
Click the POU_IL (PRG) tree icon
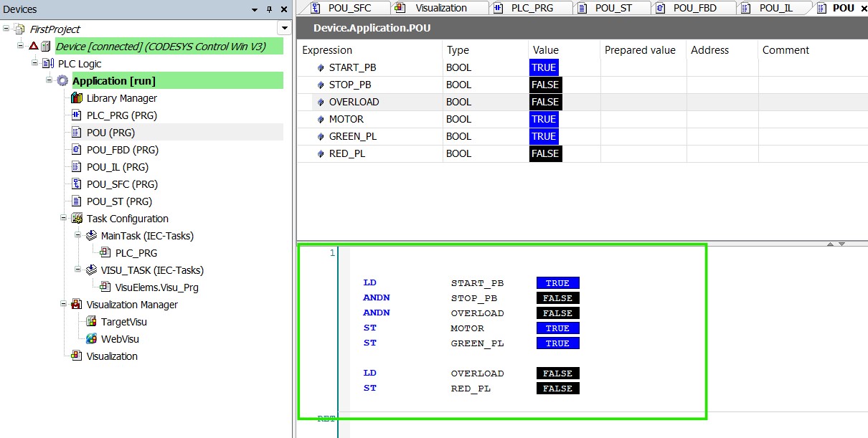click(x=77, y=167)
